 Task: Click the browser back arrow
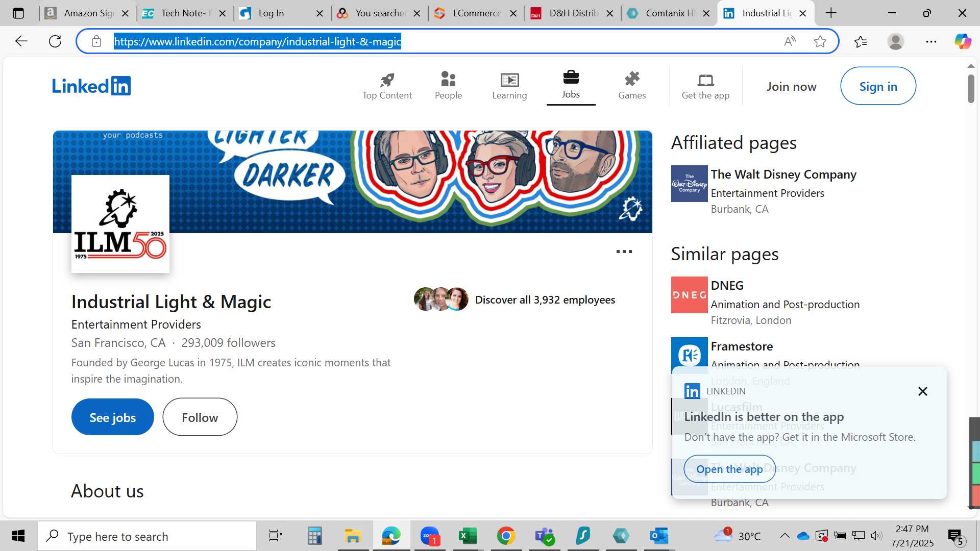click(x=21, y=41)
